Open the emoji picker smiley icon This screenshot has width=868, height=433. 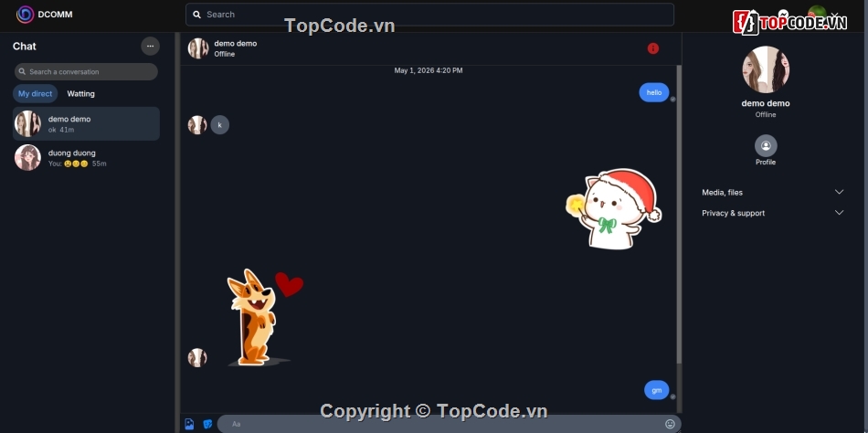click(670, 424)
